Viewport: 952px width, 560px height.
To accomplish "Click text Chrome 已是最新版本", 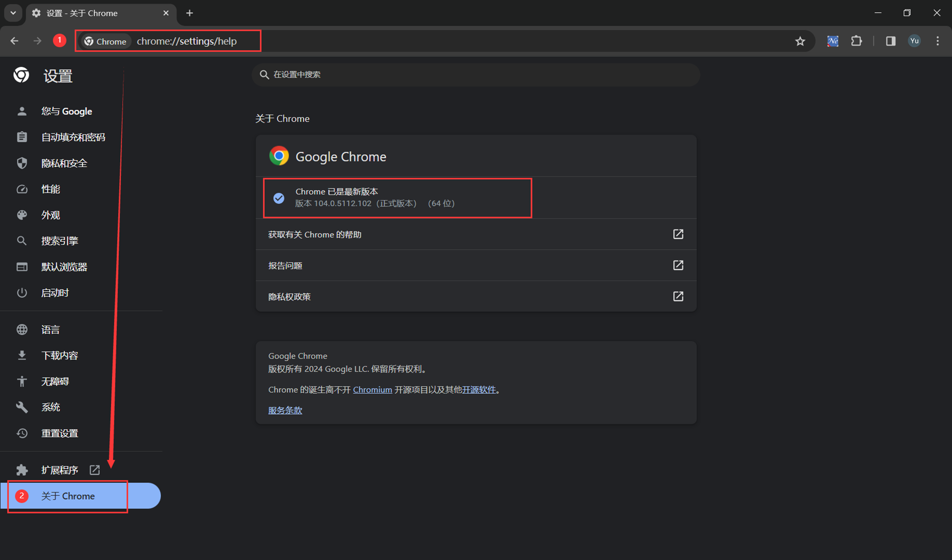I will tap(337, 192).
